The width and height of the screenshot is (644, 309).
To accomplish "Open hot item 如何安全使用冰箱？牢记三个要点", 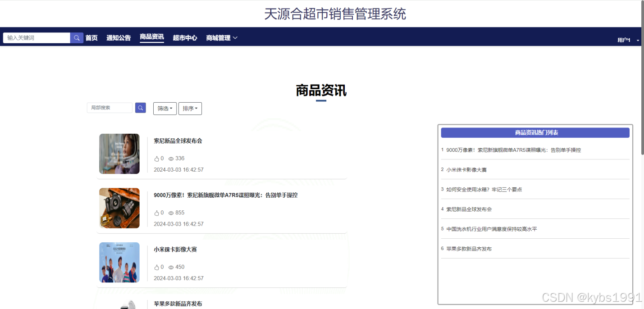I will [x=484, y=190].
